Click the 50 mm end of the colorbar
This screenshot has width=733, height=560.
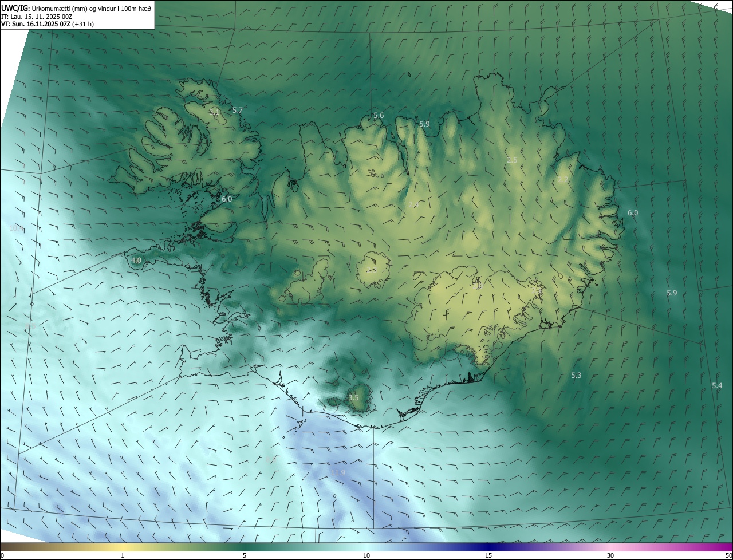tap(728, 555)
